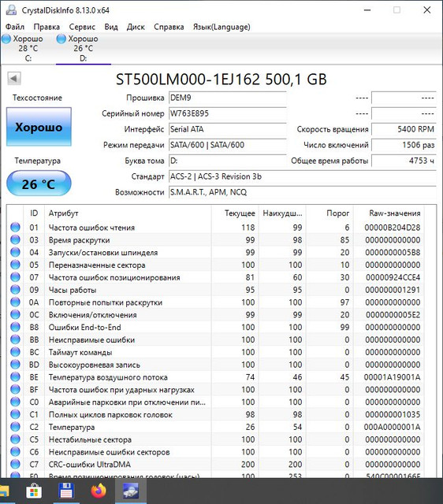443x504 pixels.
Task: Click status icon for Температура воздушного потока
Action: pyautogui.click(x=15, y=377)
